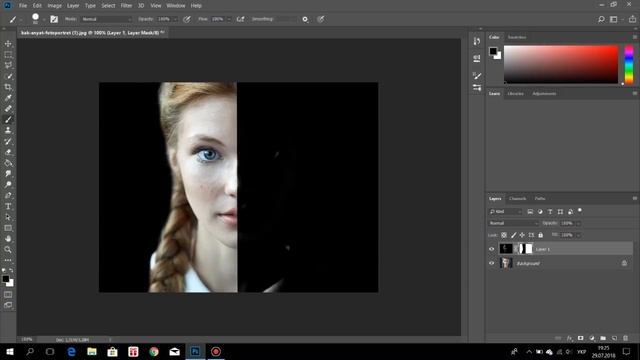The image size is (640, 360).
Task: Switch to the Channels tab
Action: click(x=518, y=199)
